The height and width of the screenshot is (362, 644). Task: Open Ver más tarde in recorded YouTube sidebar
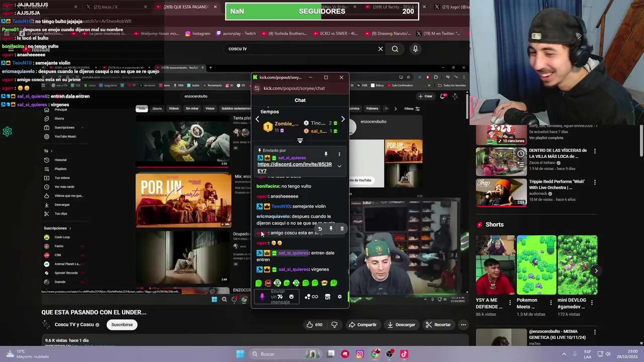(64, 187)
